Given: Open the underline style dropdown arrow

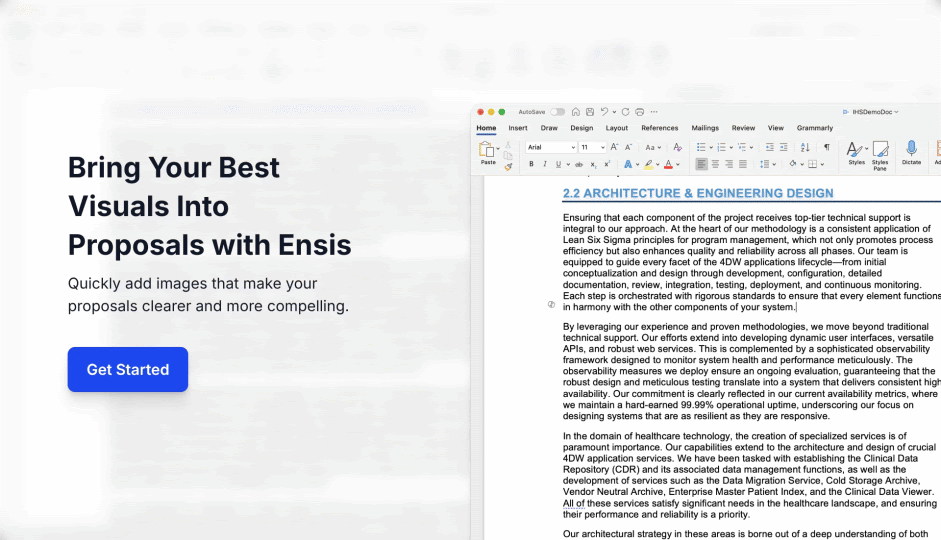Looking at the screenshot, I should 568,164.
